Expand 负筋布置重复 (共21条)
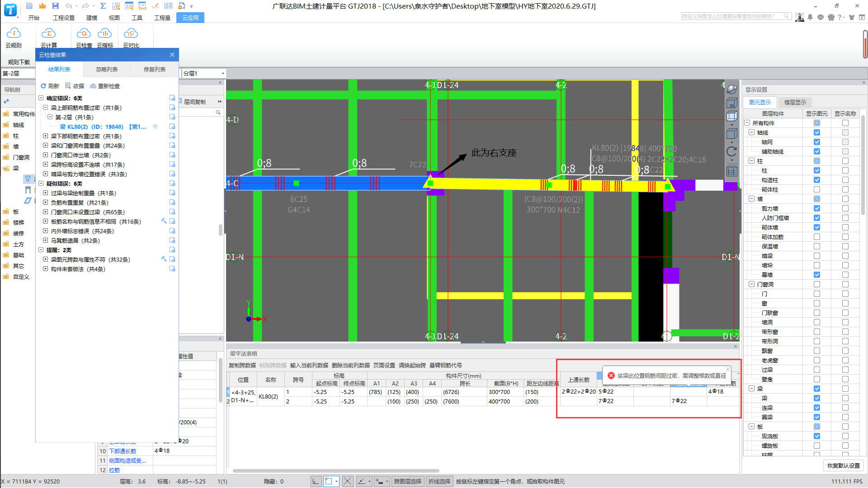Screen dimensions: 868x488 pos(45,202)
